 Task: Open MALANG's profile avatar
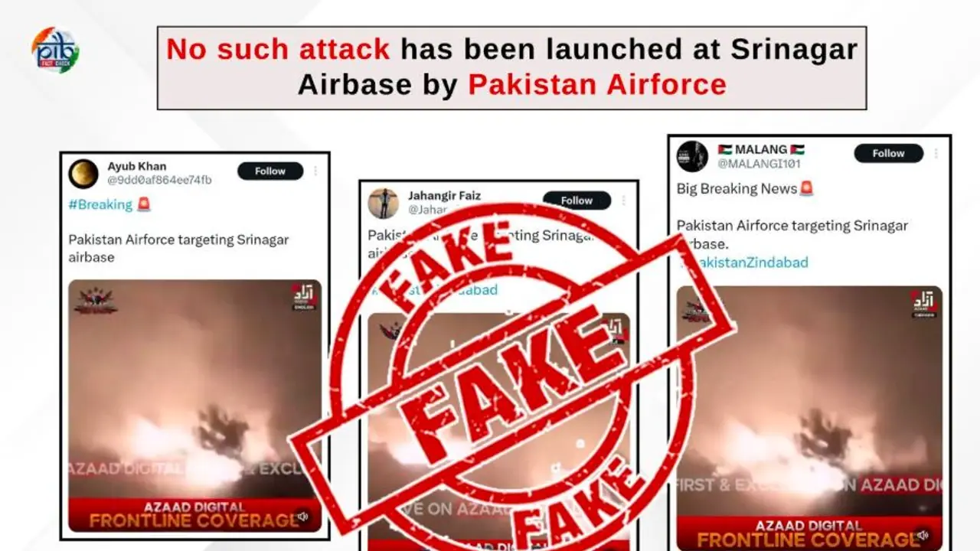point(692,156)
